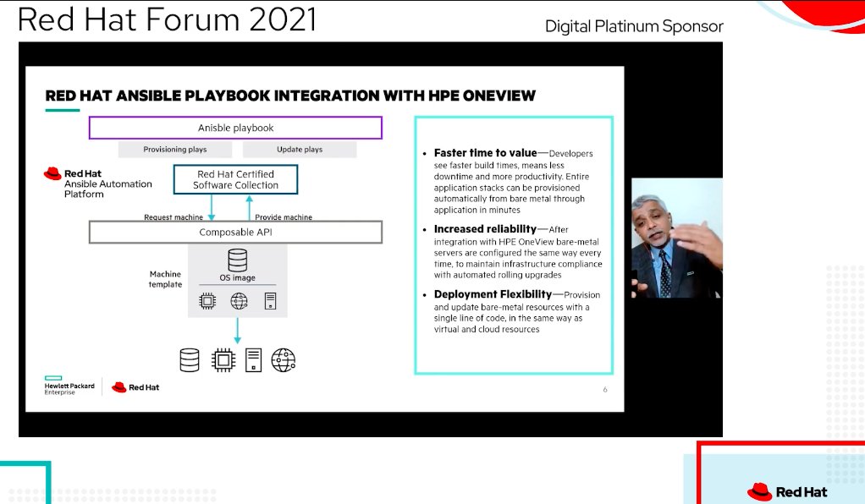Viewport: 865px width, 504px height.
Task: Click the 'Faster time to value' heading
Action: tap(486, 153)
